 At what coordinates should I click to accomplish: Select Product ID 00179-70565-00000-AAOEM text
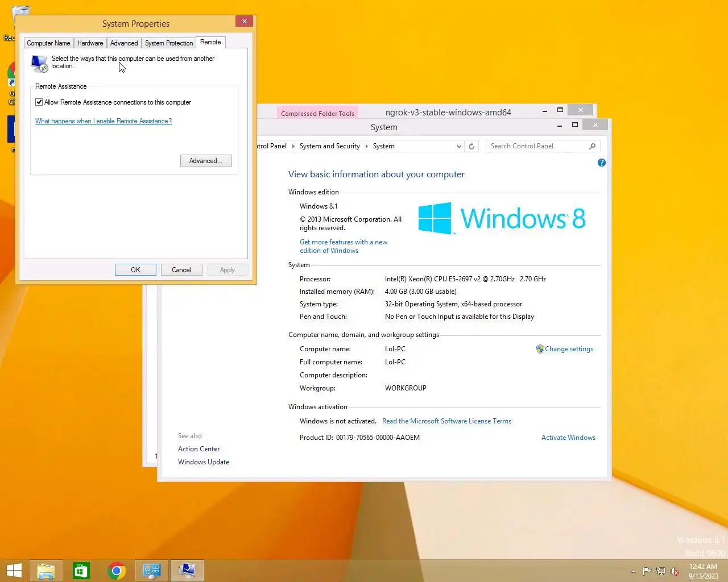(378, 438)
